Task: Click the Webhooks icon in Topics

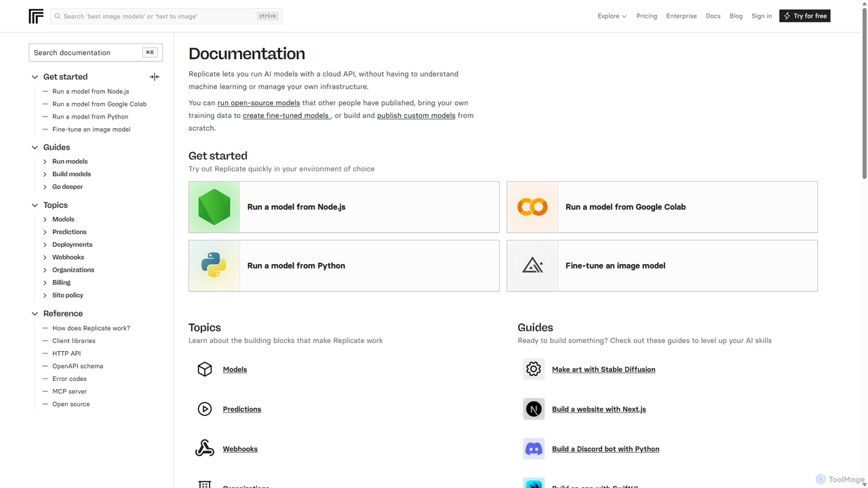Action: 205,449
